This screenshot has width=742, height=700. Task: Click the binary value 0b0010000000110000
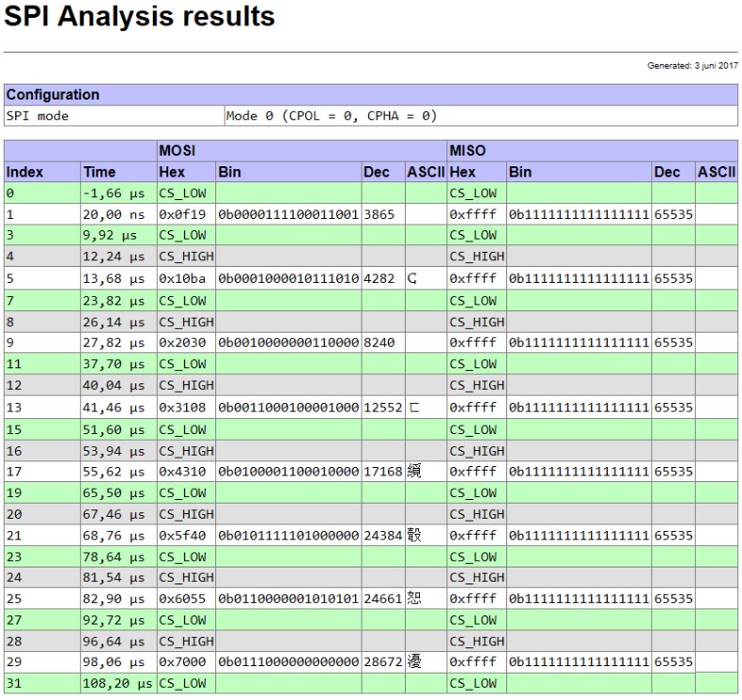point(288,343)
